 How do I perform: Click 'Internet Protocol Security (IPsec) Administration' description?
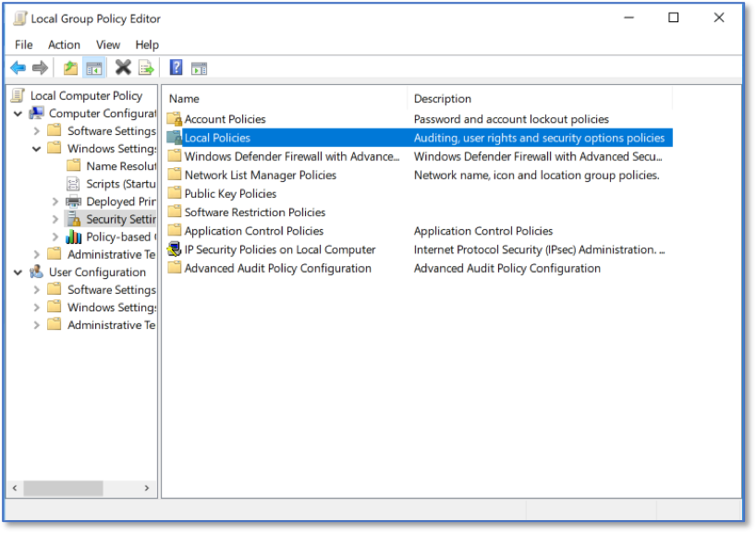click(539, 249)
